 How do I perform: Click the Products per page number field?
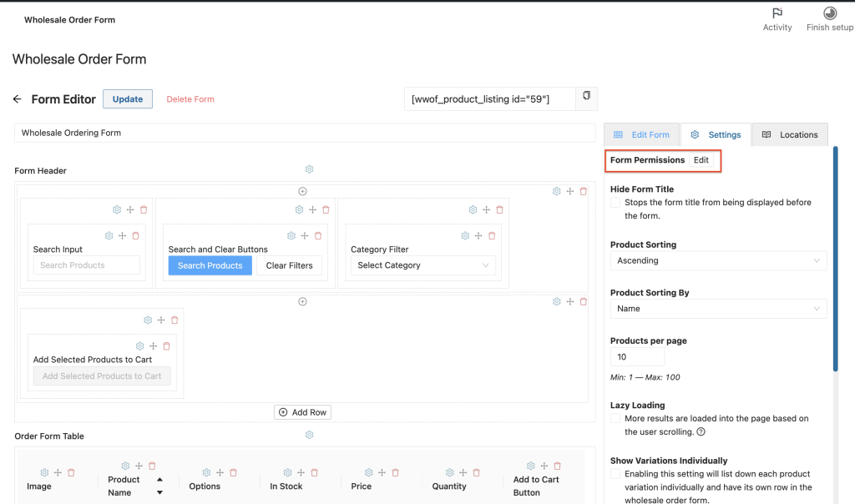(x=637, y=357)
